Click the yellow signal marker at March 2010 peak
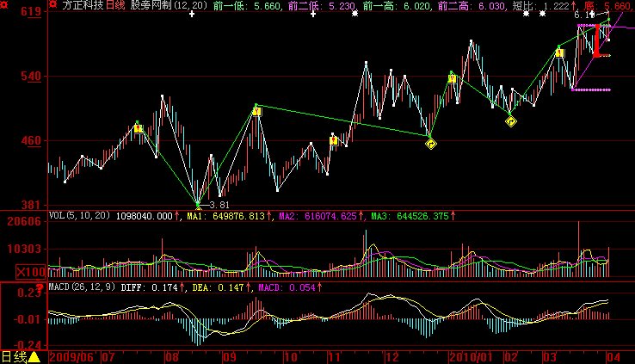The width and height of the screenshot is (635, 364). [559, 53]
